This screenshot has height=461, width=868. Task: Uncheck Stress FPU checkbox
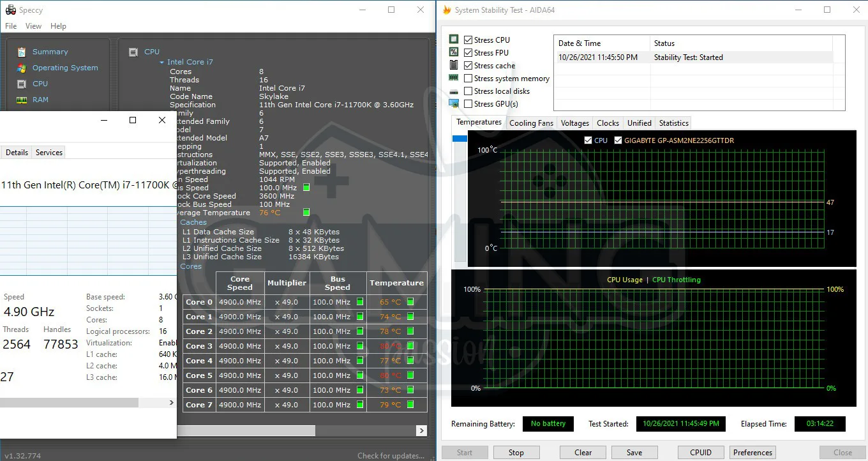click(x=468, y=52)
